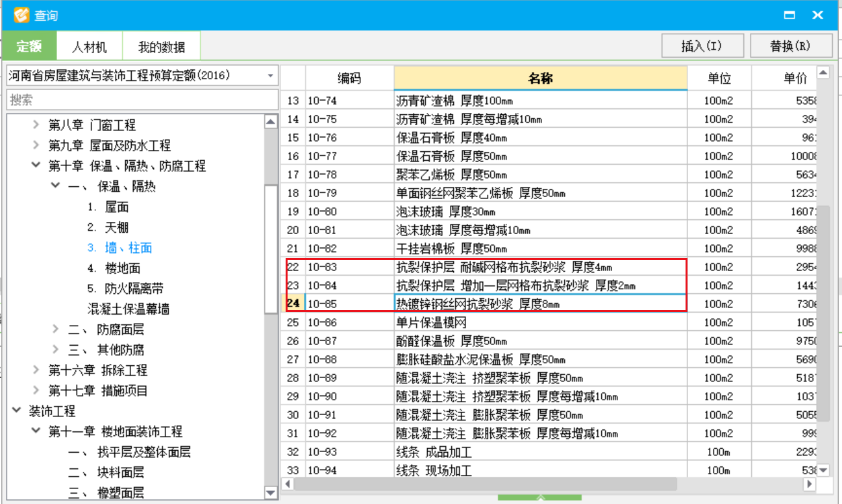Select tree item 2. 天棚
This screenshot has width=842, height=504.
click(x=108, y=228)
